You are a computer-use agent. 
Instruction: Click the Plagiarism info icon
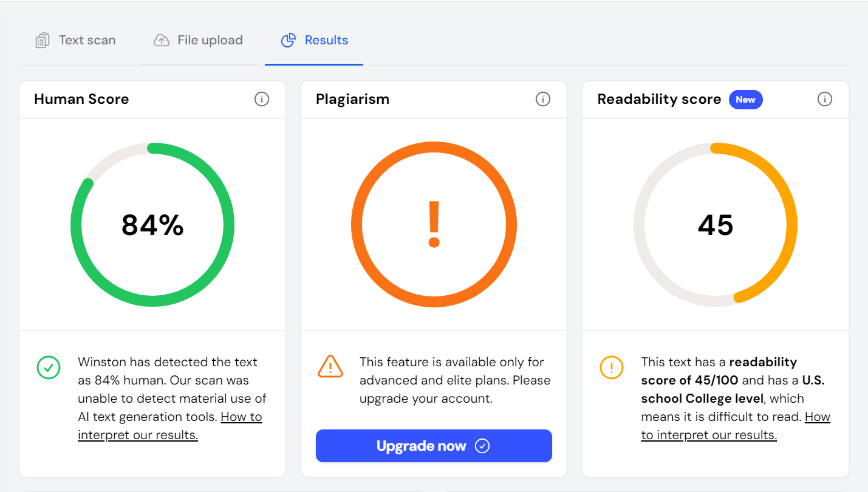click(x=543, y=99)
